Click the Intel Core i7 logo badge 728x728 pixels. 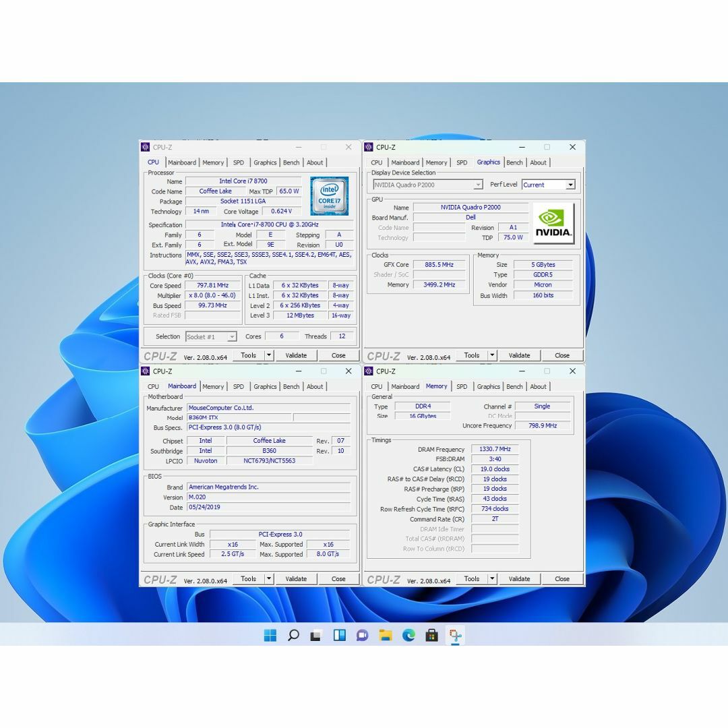[329, 196]
